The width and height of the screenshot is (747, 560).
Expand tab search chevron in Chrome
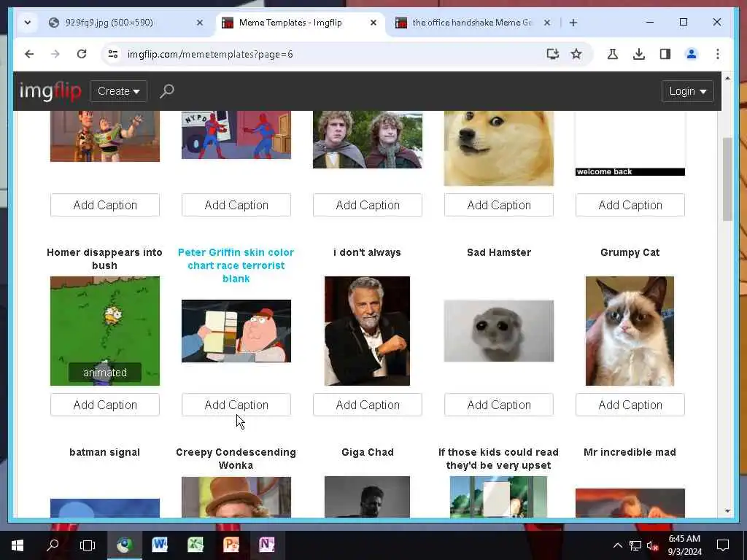(28, 23)
